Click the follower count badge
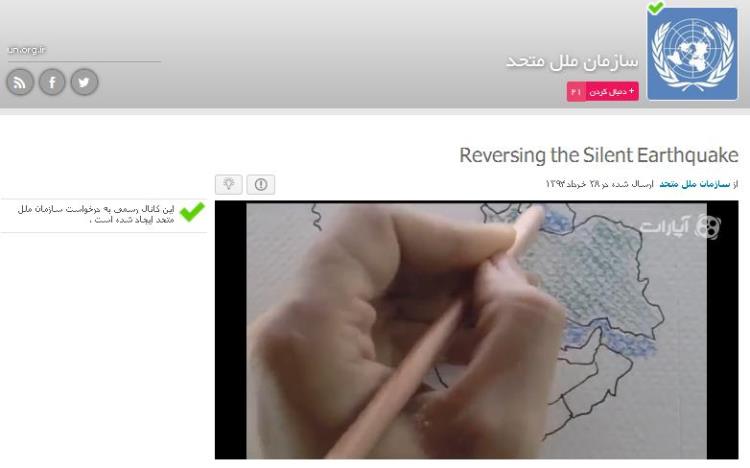Viewport: 750px width, 468px height. click(576, 91)
